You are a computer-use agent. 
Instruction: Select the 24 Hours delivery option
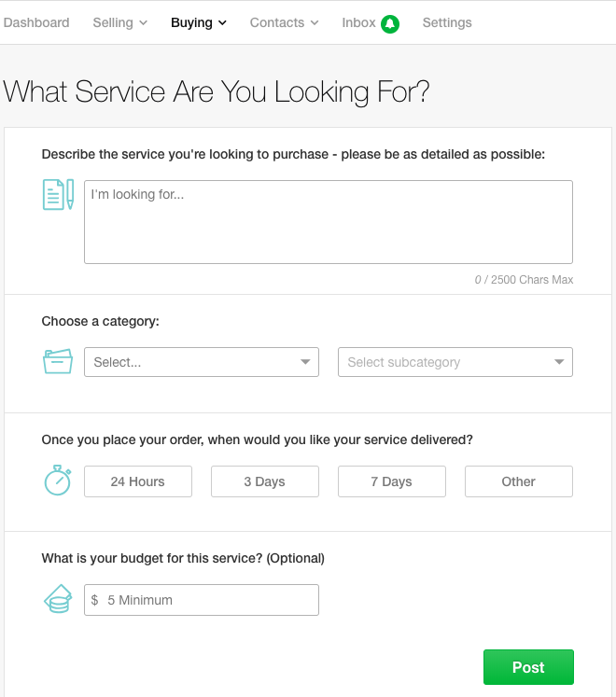click(138, 481)
